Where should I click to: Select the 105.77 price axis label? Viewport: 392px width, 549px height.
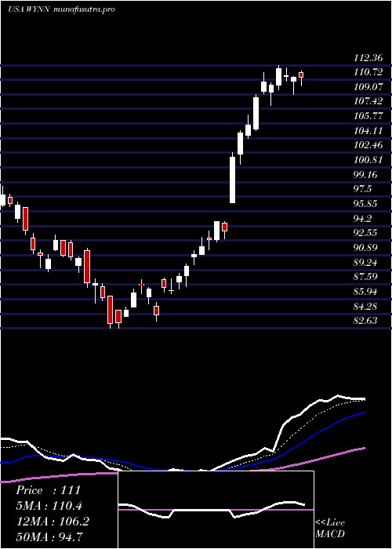pyautogui.click(x=368, y=116)
